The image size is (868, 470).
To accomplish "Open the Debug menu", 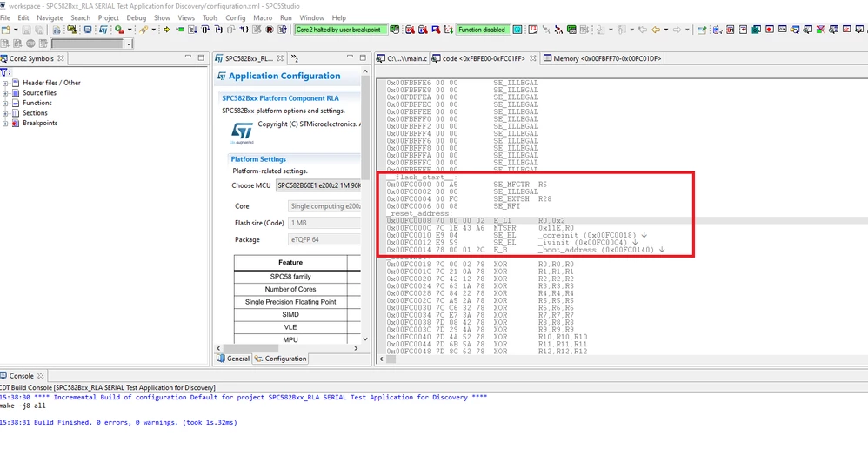I will [137, 17].
